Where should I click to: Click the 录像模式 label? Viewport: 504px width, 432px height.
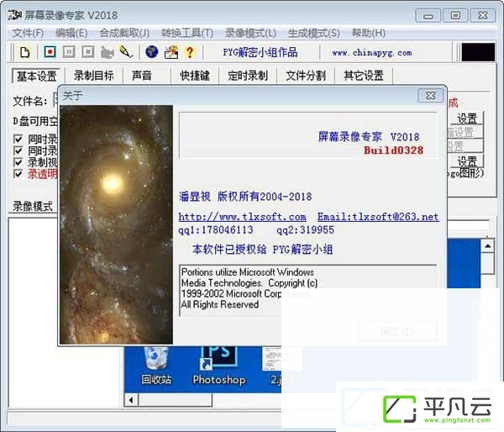click(x=33, y=206)
